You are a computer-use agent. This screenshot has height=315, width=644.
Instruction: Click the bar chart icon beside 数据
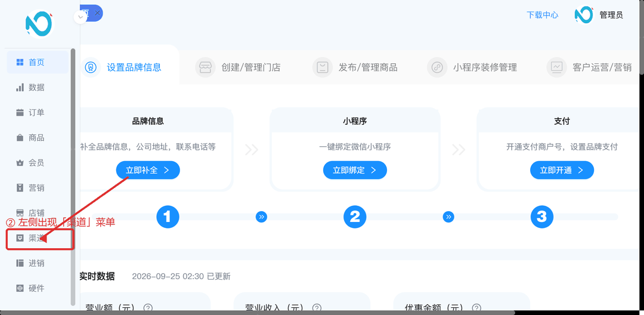pos(20,88)
